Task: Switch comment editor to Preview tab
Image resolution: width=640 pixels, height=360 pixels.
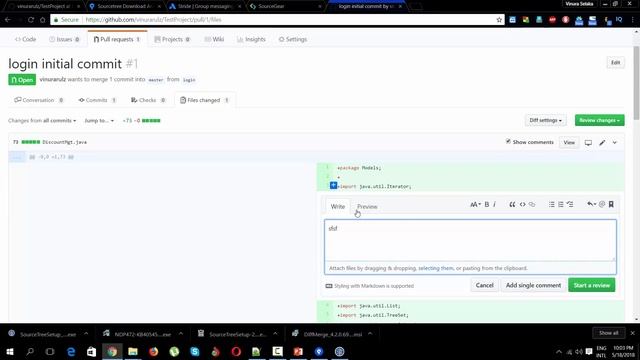Action: pyautogui.click(x=367, y=207)
